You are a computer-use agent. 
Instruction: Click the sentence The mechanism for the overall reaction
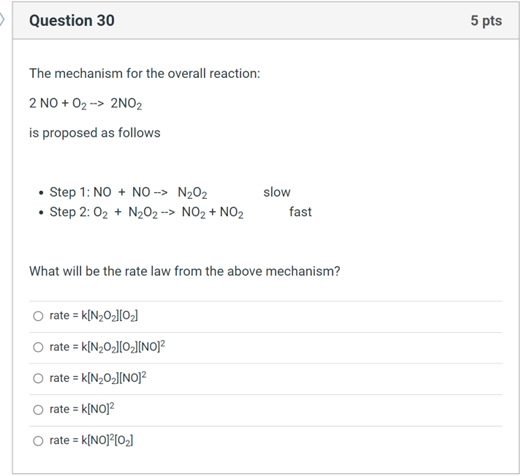(145, 73)
